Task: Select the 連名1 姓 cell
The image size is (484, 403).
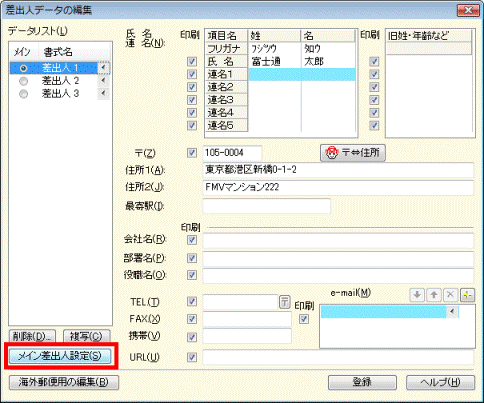Action: [275, 74]
